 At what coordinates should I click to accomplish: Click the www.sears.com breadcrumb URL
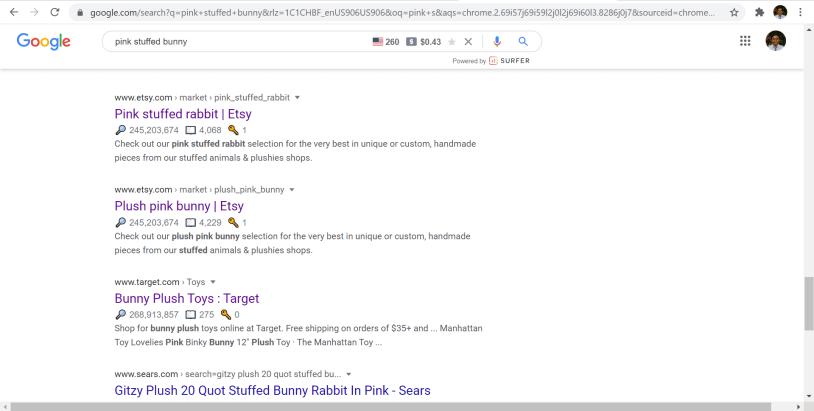[x=228, y=374]
